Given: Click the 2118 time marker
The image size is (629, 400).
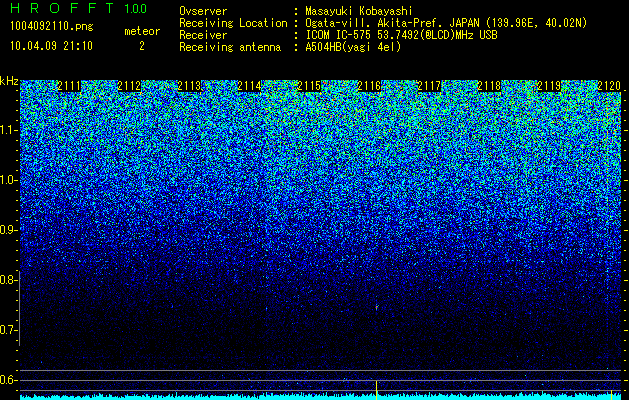Looking at the screenshot, I should pos(489,86).
